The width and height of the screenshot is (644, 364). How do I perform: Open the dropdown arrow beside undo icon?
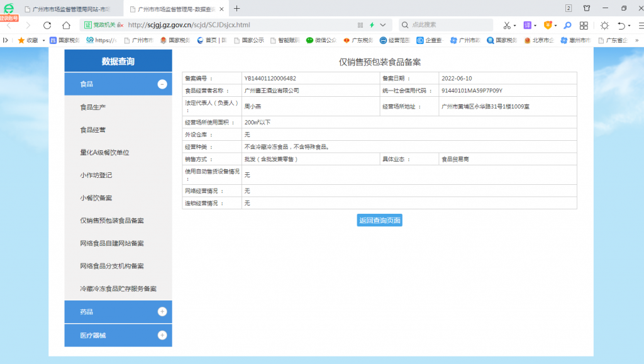629,26
